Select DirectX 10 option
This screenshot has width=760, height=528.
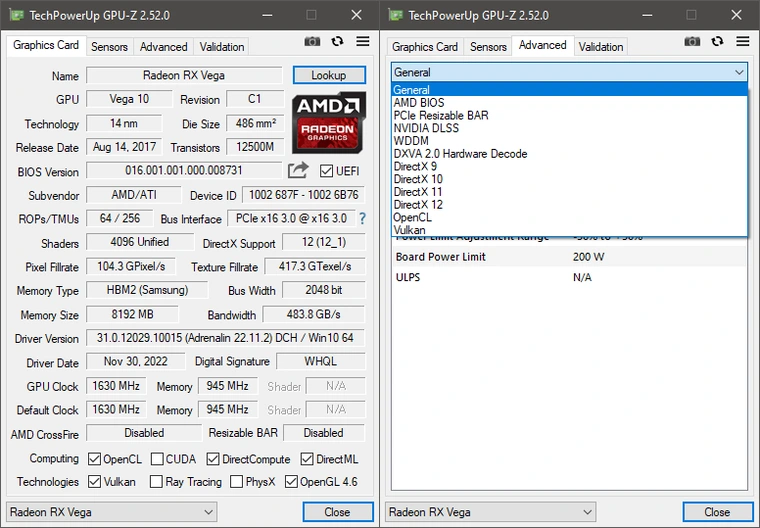569,179
